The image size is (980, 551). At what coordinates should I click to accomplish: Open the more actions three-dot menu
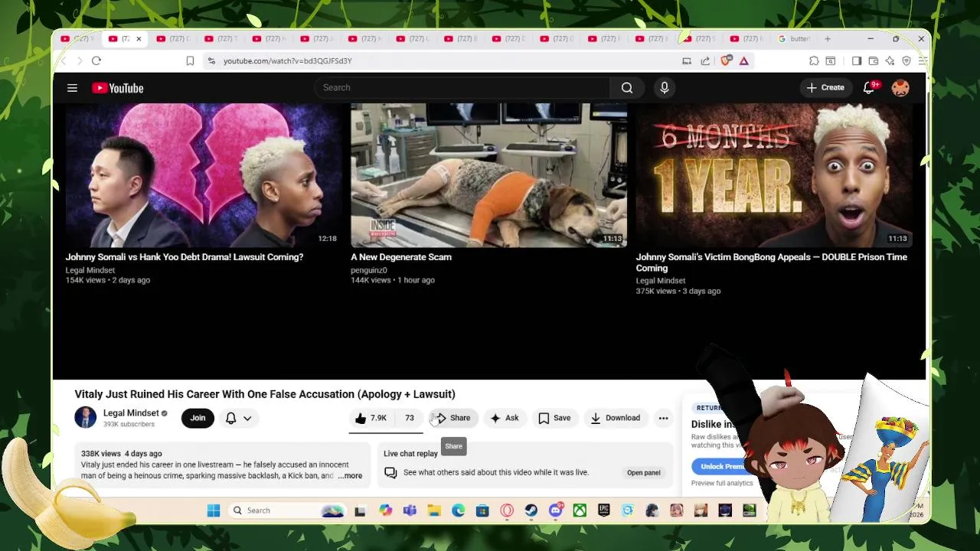point(663,418)
